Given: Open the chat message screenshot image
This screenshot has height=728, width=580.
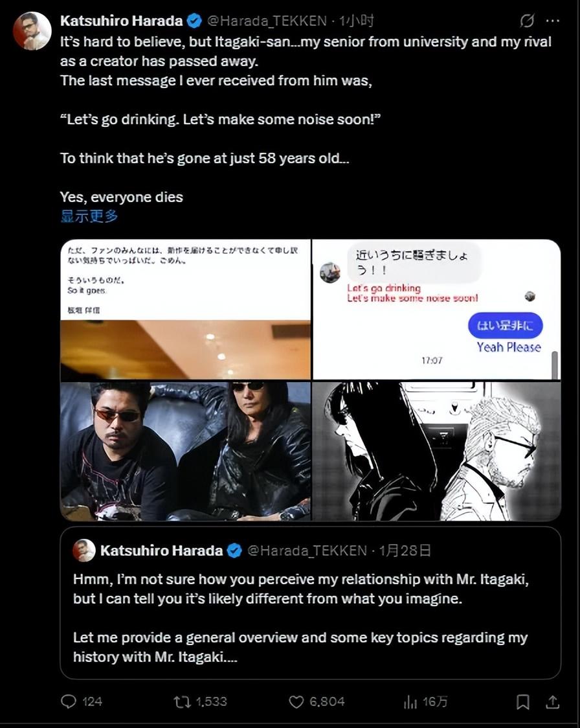Looking at the screenshot, I should point(437,309).
